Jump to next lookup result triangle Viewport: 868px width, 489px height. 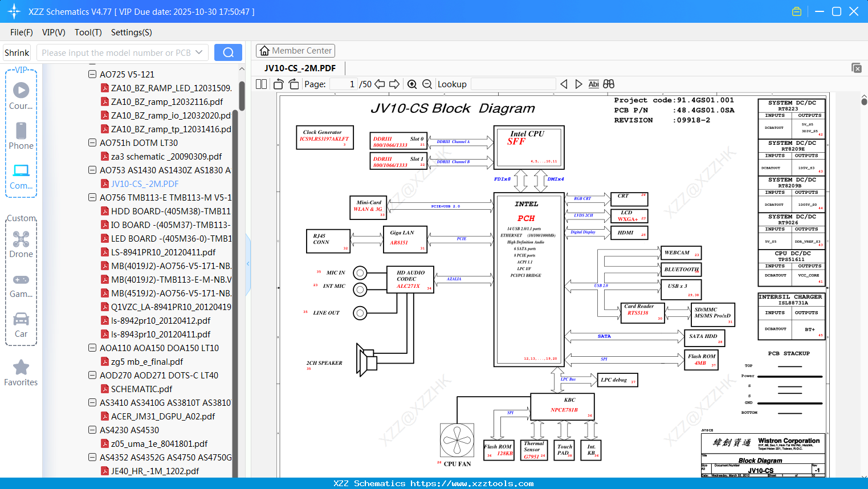tap(578, 84)
